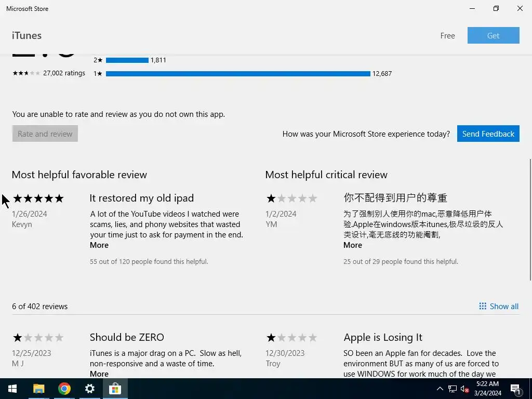Expand More under the YM critical review
Viewport: 532px width, 399px height.
(353, 245)
